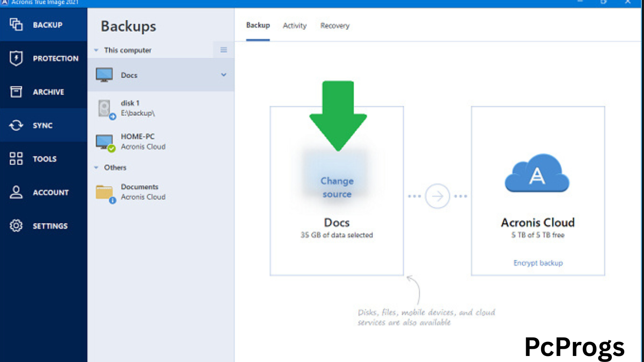Click the Sync arrows icon
The height and width of the screenshot is (362, 644).
click(x=16, y=125)
